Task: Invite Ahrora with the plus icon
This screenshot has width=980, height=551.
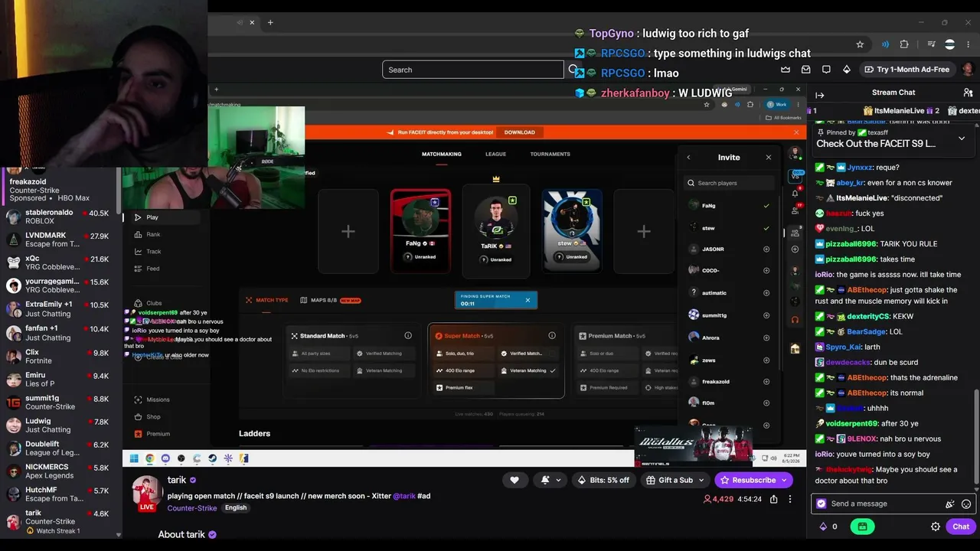Action: [x=766, y=337]
